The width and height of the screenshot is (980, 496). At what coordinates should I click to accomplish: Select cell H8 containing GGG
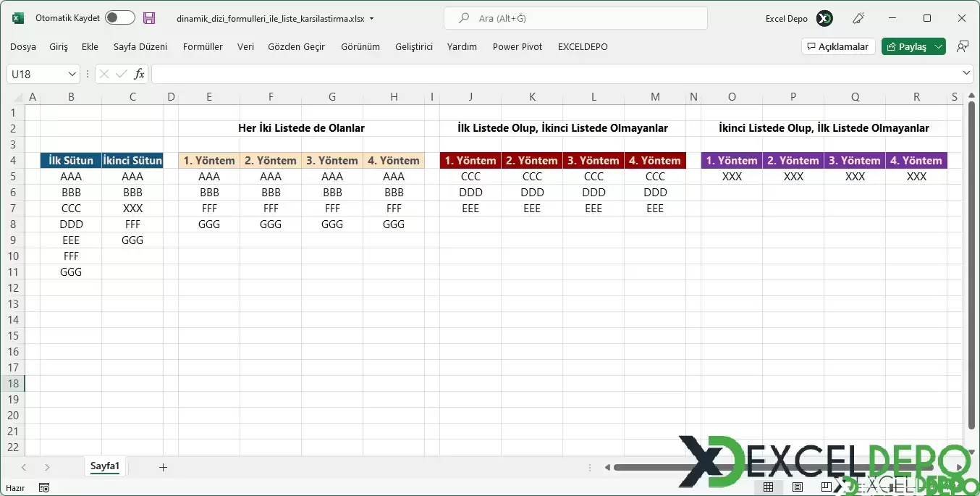pyautogui.click(x=394, y=224)
